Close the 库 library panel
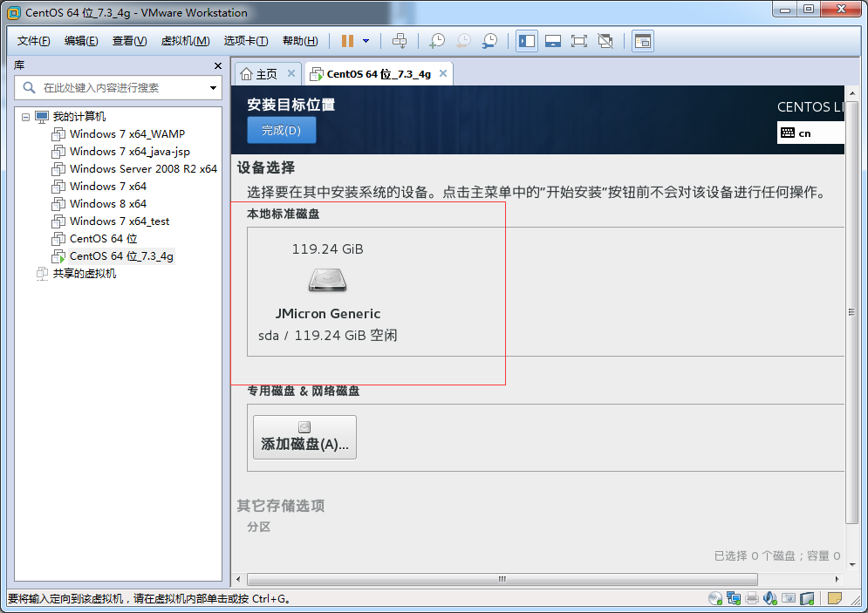 coord(217,66)
